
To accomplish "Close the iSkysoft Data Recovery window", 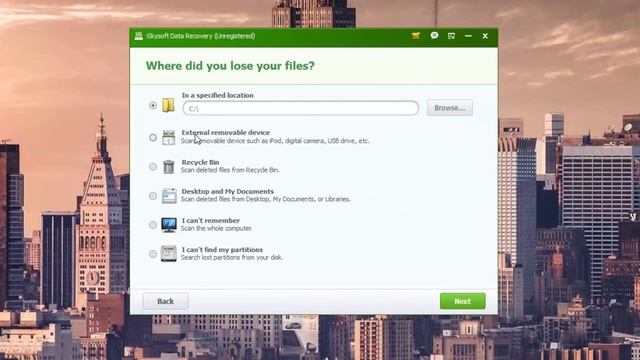I will pos(485,36).
